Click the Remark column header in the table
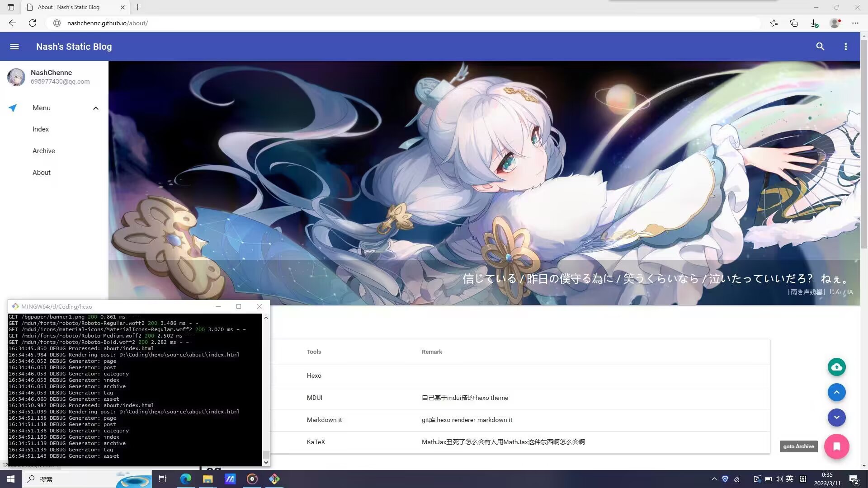 (x=432, y=352)
